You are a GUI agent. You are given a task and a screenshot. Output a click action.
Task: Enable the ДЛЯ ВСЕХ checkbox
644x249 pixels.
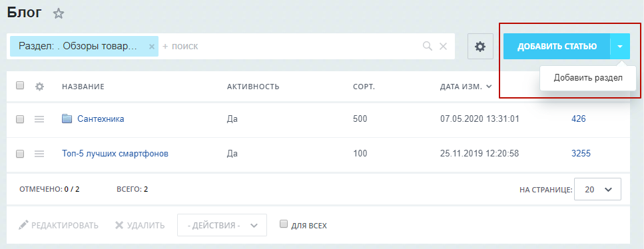[284, 224]
